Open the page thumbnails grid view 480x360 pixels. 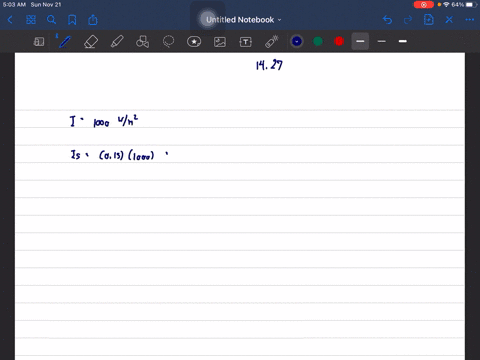(x=31, y=20)
